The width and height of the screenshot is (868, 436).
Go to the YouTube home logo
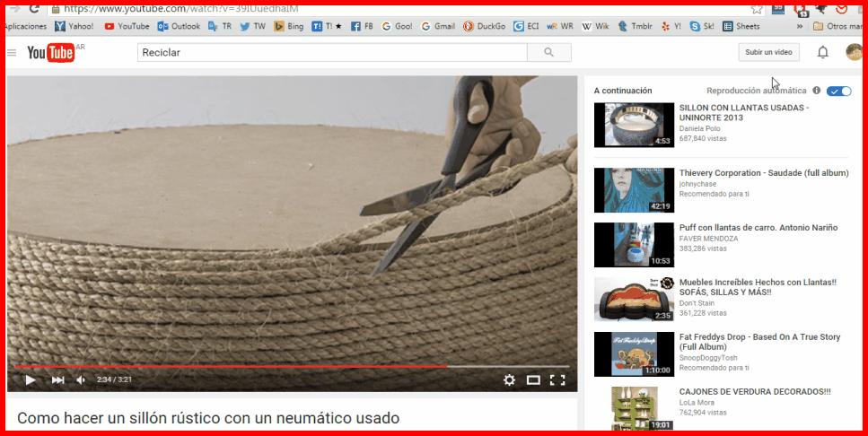pos(49,53)
